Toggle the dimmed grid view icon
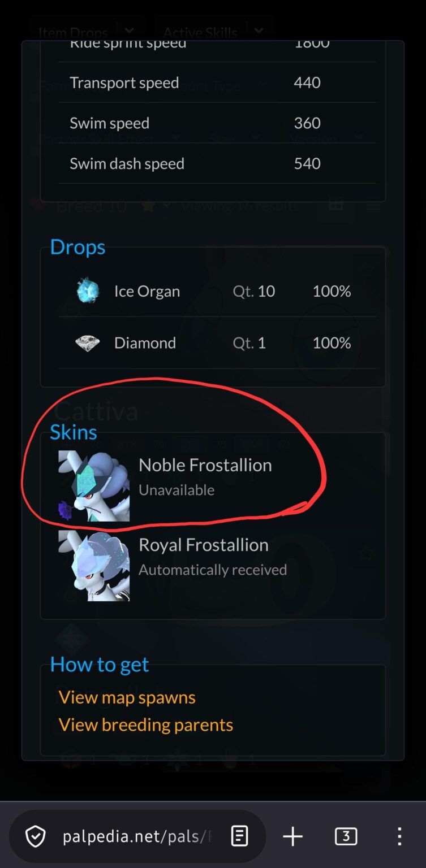 pos(336,206)
